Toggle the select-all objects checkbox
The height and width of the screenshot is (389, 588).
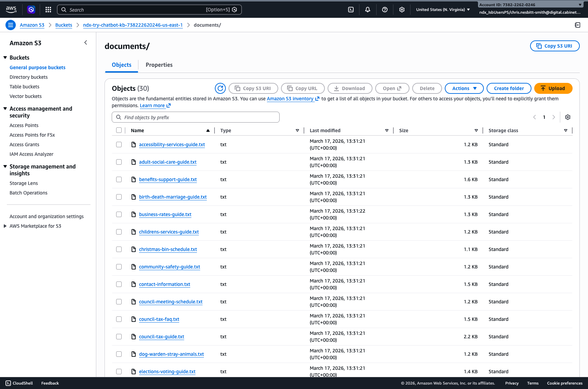click(119, 130)
